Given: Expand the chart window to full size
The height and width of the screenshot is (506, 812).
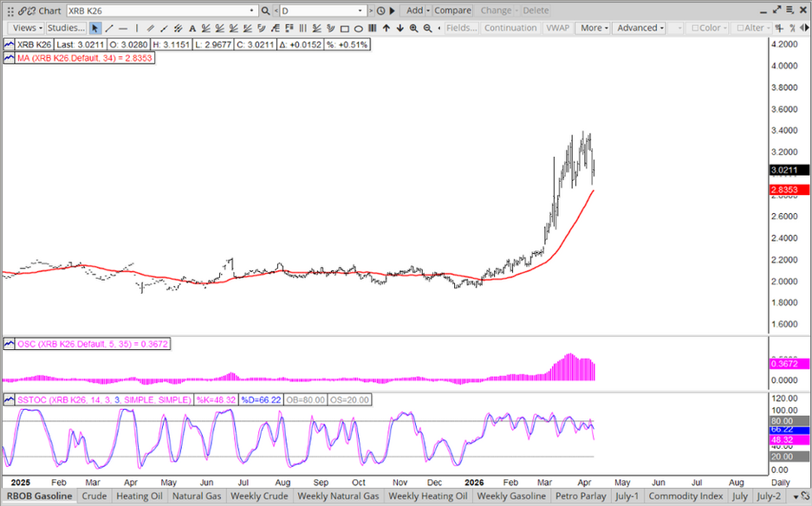Looking at the screenshot, I should [x=776, y=10].
